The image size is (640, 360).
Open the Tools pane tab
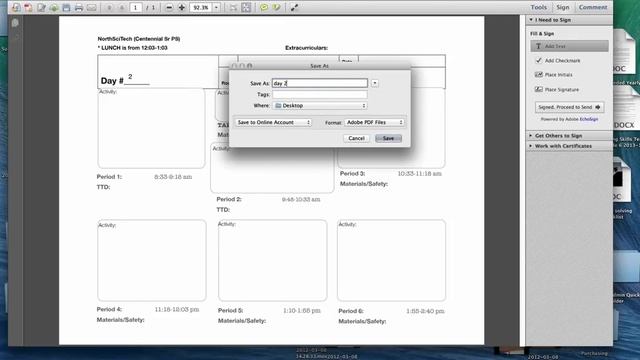coord(538,7)
